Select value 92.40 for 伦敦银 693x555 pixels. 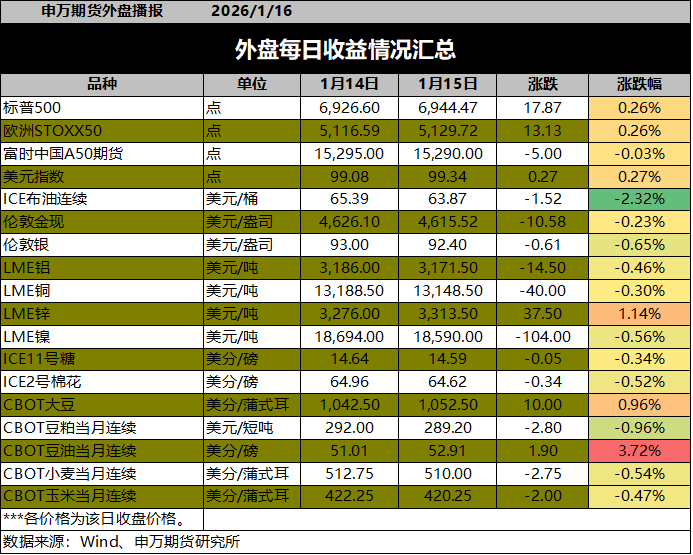pyautogui.click(x=447, y=245)
